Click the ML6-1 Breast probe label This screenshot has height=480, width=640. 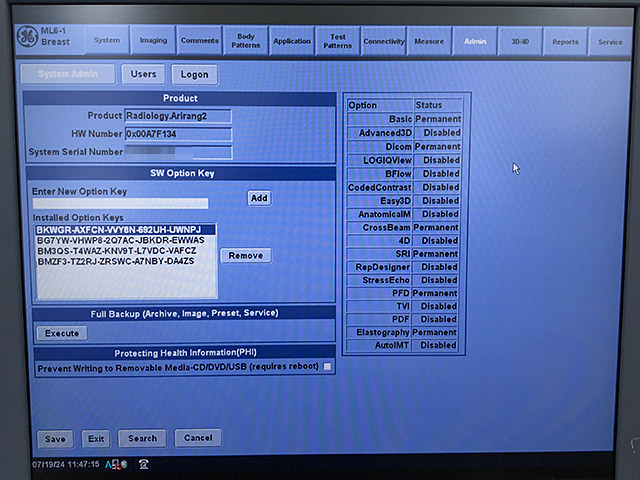click(x=55, y=36)
